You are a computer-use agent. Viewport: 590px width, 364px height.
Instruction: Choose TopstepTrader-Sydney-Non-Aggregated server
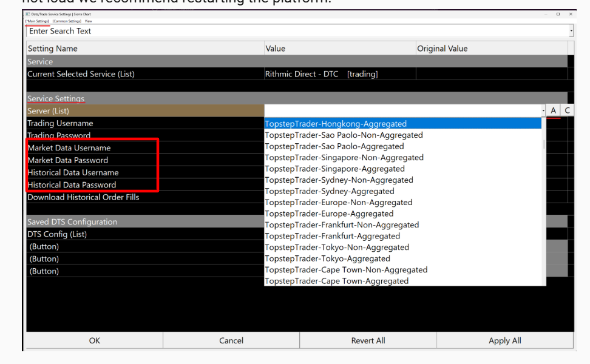403,180
